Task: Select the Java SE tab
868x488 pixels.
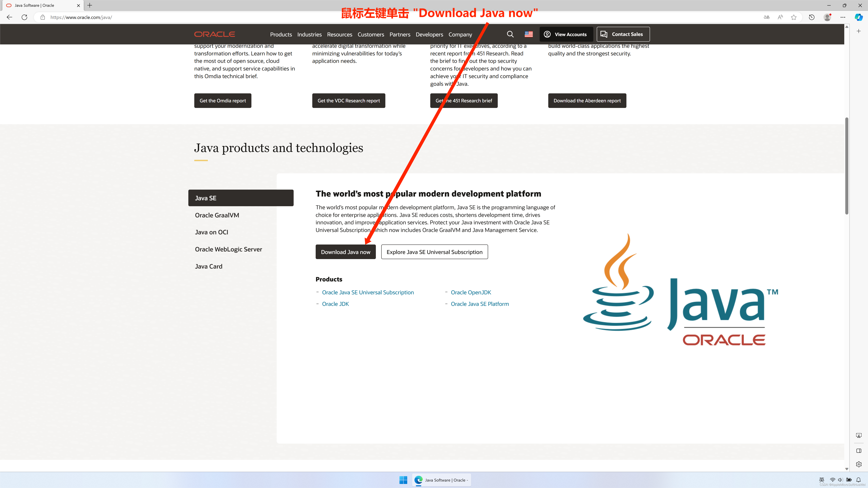Action: tap(241, 198)
